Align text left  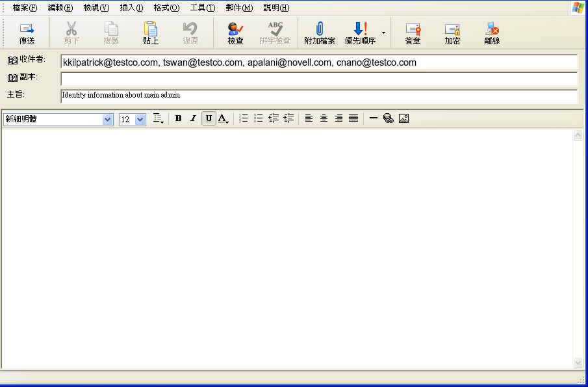[x=309, y=118]
